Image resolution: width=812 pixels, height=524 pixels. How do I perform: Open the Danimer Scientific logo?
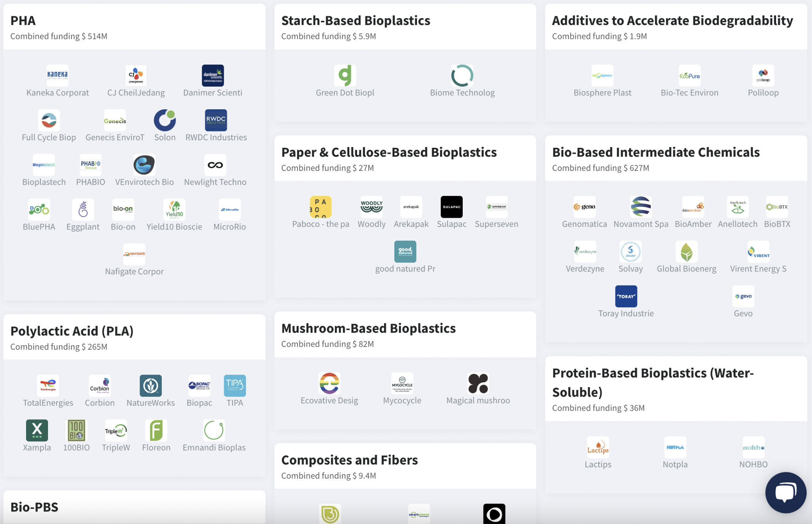coord(212,75)
